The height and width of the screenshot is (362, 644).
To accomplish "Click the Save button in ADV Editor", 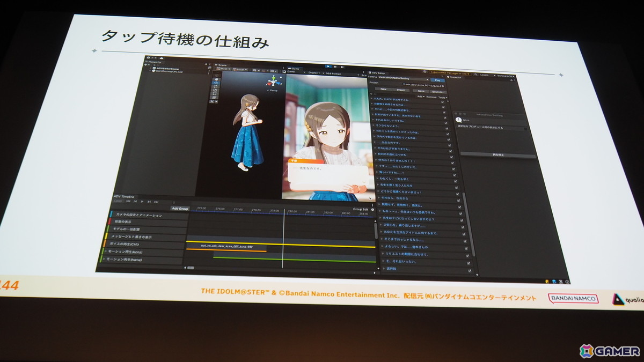I will pyautogui.click(x=421, y=91).
